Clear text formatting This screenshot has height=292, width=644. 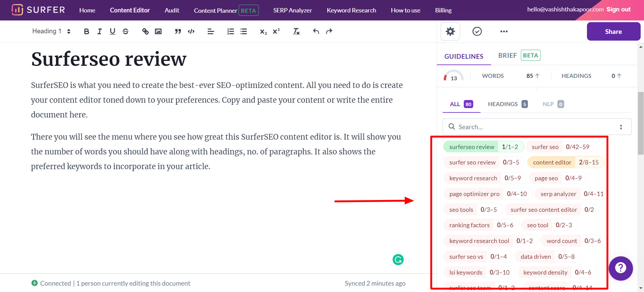(x=296, y=31)
